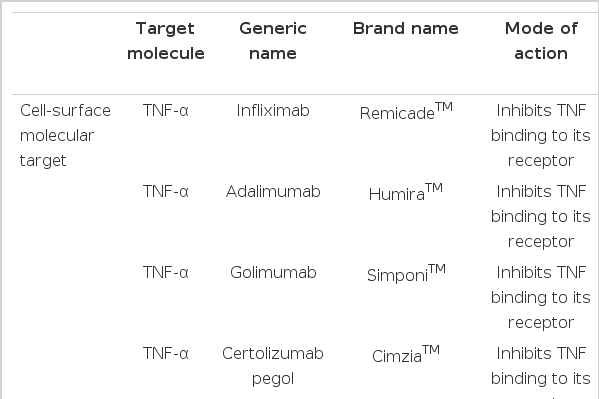Select the 'Cell-surface molecular target' row label

pos(65,136)
